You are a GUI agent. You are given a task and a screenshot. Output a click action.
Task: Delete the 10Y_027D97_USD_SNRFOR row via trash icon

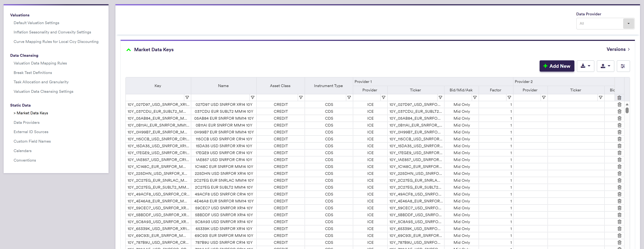[619, 105]
